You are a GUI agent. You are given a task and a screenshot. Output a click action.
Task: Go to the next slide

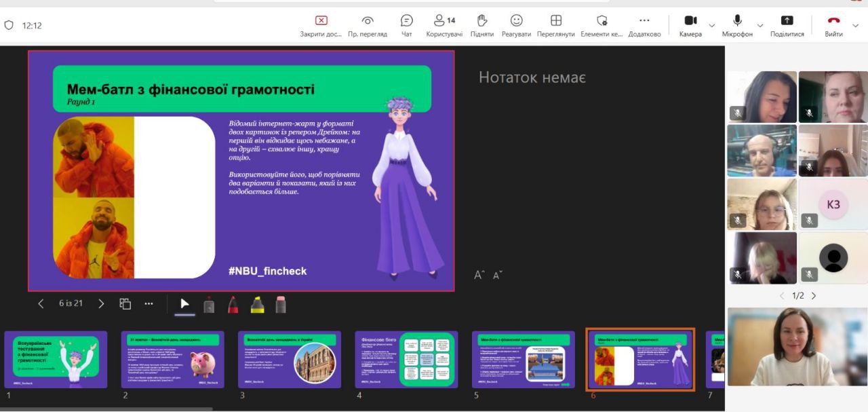coord(101,303)
